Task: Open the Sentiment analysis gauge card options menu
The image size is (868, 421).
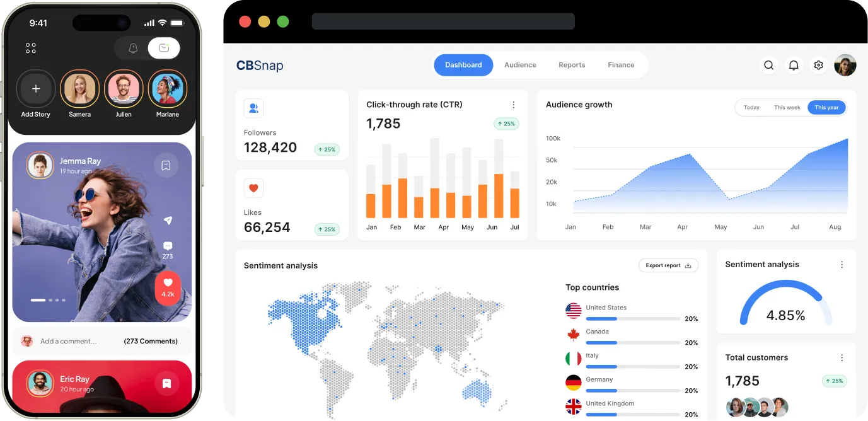Action: (x=842, y=265)
